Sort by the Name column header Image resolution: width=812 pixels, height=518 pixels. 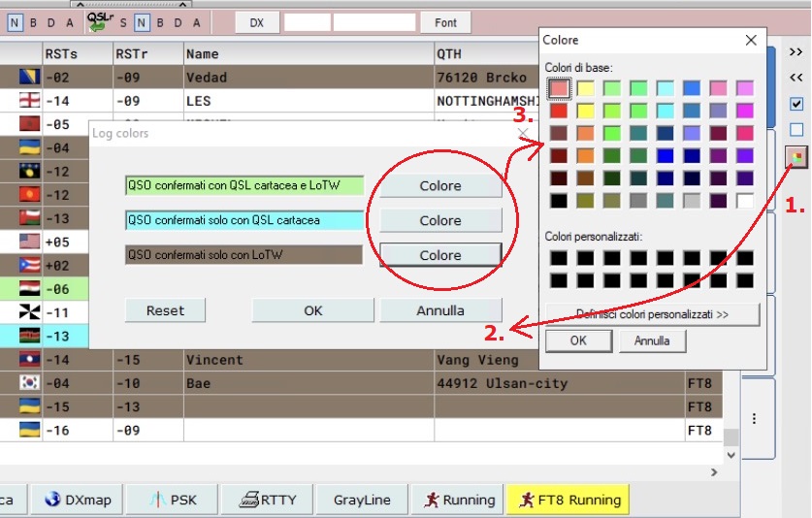(x=309, y=54)
